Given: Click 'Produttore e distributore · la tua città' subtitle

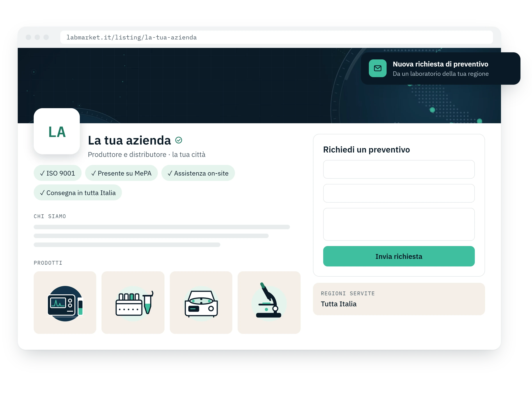Looking at the screenshot, I should point(147,155).
